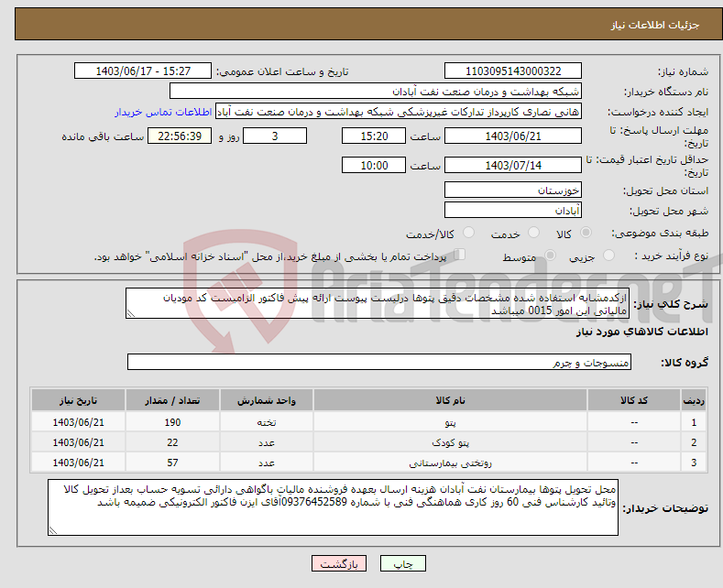Click the چاپ print button
This screenshot has width=723, height=588.
(403, 563)
